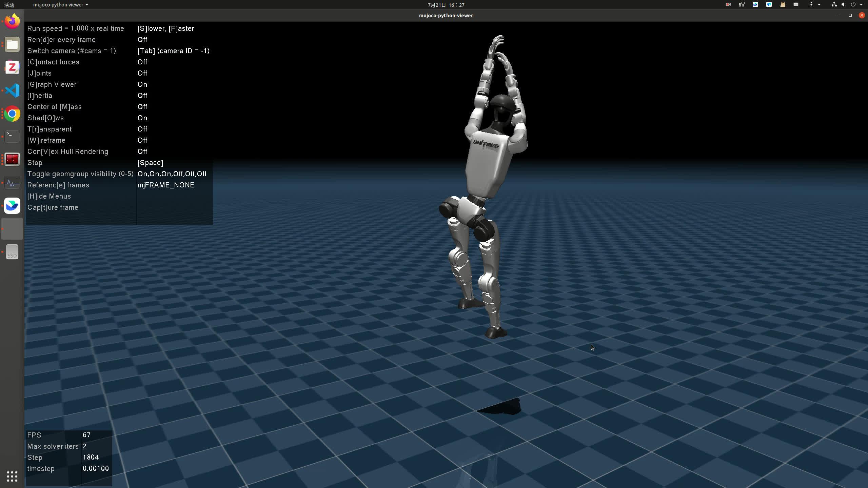Click the screen recording tray icon
The image size is (868, 488).
[x=728, y=5]
